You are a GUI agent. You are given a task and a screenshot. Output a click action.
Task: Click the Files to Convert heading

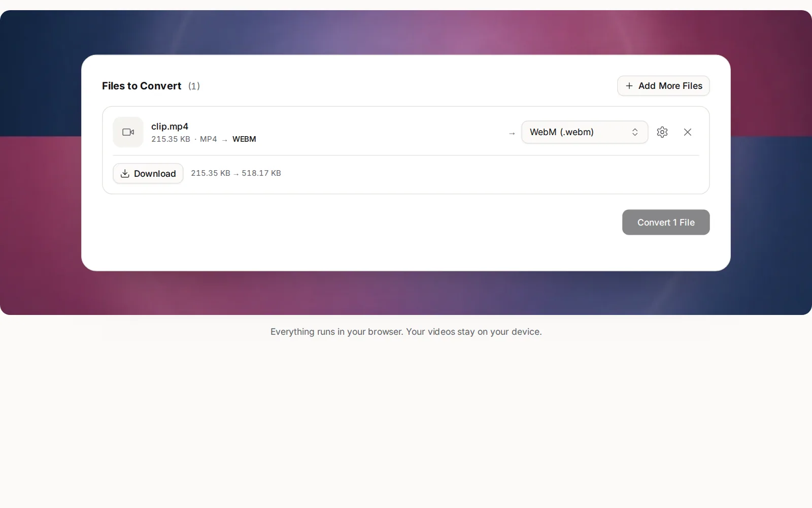pos(142,86)
